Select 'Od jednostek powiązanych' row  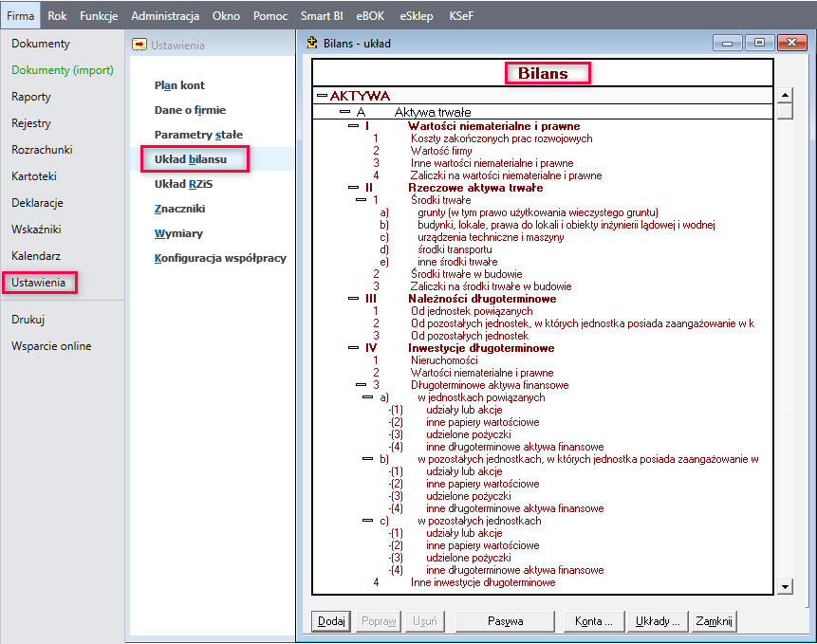(x=472, y=311)
